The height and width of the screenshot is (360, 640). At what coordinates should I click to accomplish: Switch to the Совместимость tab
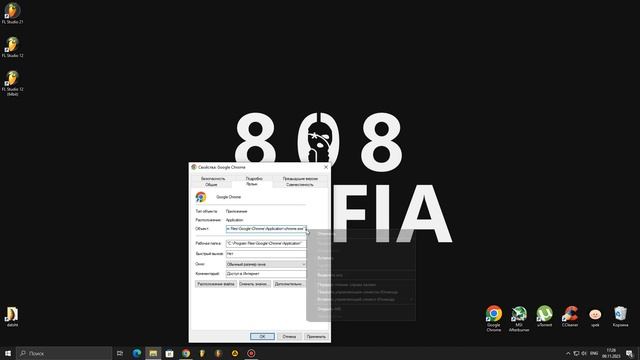[300, 184]
